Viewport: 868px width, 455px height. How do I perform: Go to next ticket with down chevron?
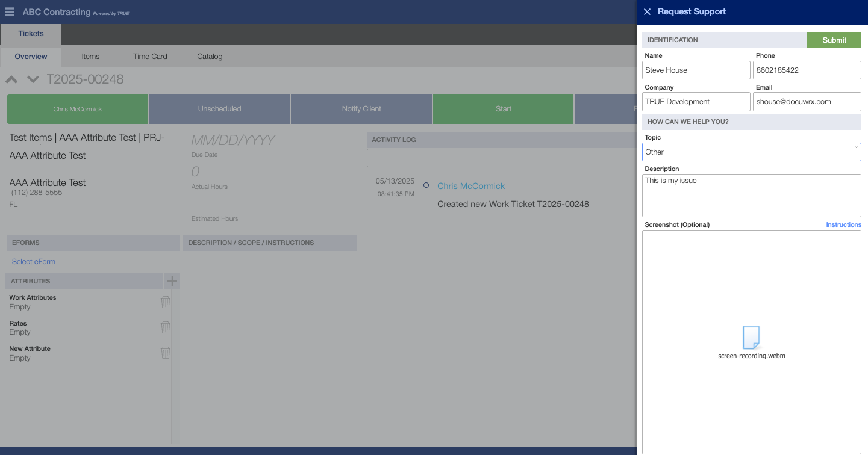(x=33, y=79)
